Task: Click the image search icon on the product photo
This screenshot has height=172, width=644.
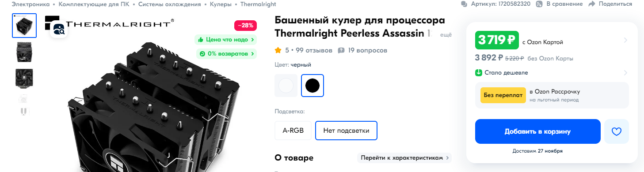Action: click(x=59, y=30)
